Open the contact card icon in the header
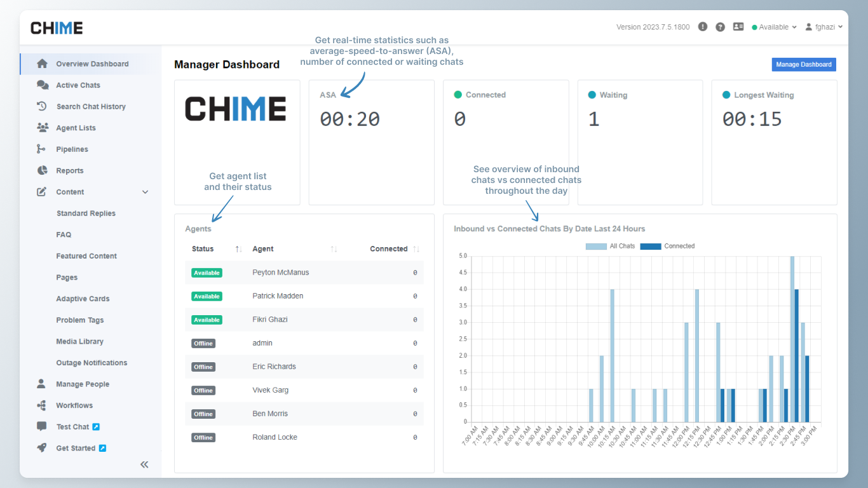 click(x=738, y=27)
